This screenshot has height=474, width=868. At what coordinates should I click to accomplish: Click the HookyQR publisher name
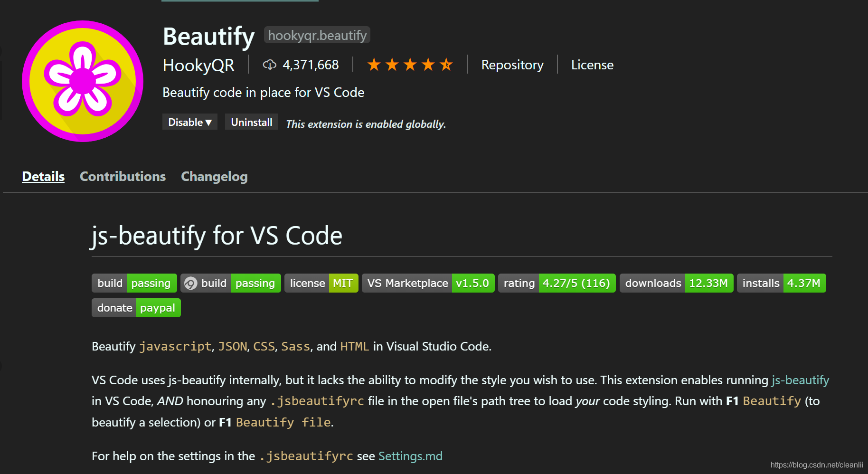click(x=198, y=65)
